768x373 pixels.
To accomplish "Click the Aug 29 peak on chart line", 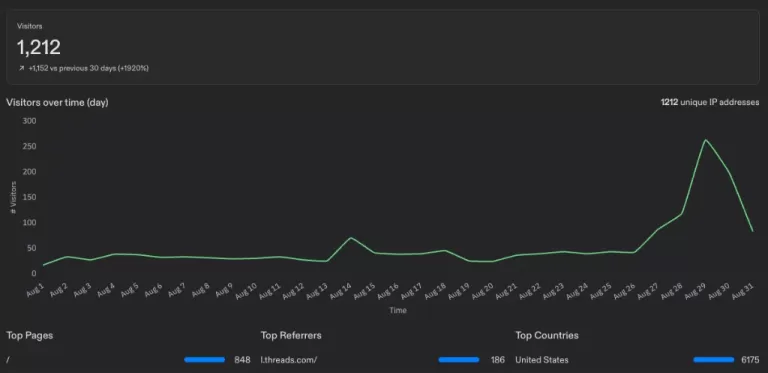I will point(705,140).
